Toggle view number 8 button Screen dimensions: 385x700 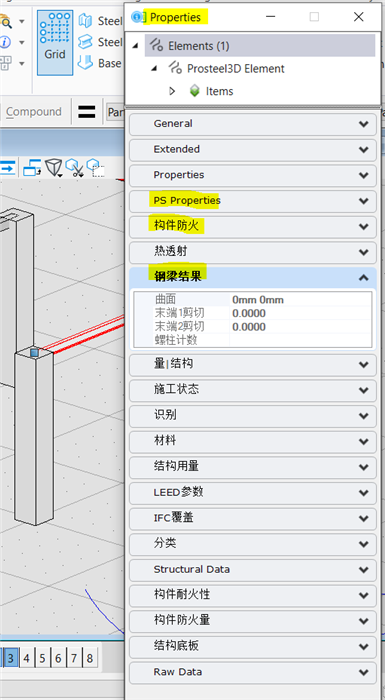tap(90, 658)
